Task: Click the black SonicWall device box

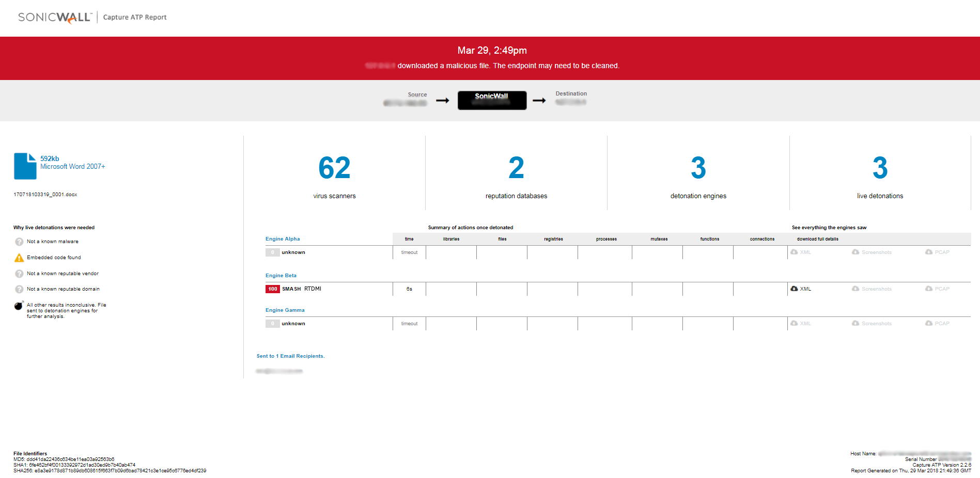Action: coord(492,100)
